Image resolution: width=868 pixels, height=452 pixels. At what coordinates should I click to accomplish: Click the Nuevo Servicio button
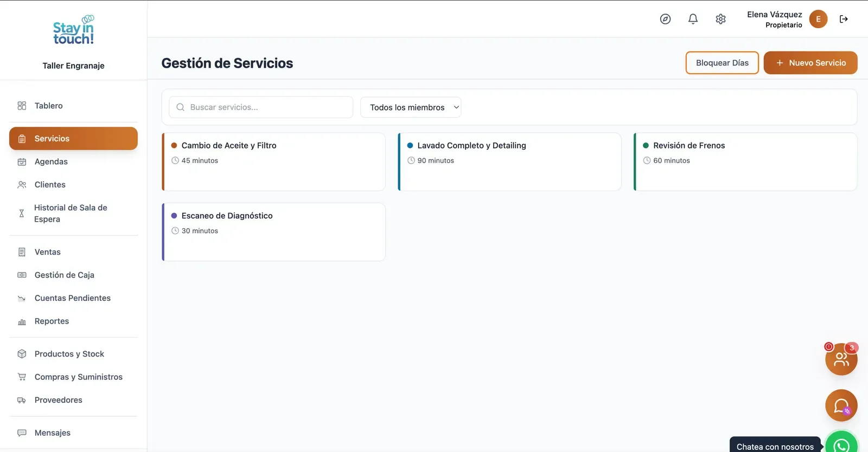pos(810,63)
